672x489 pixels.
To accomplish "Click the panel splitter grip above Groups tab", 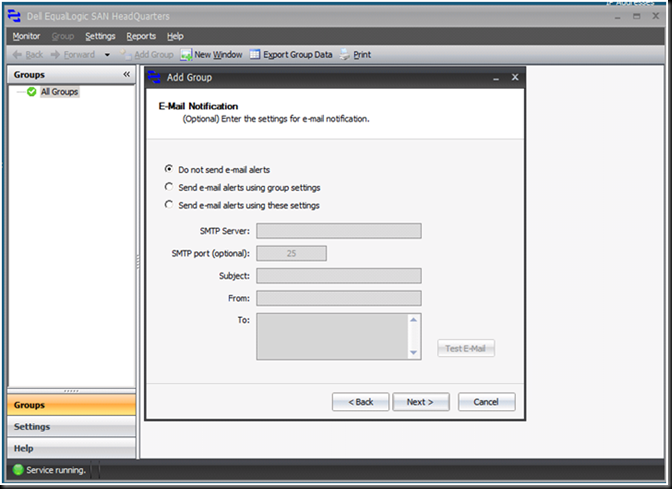I will [x=71, y=391].
